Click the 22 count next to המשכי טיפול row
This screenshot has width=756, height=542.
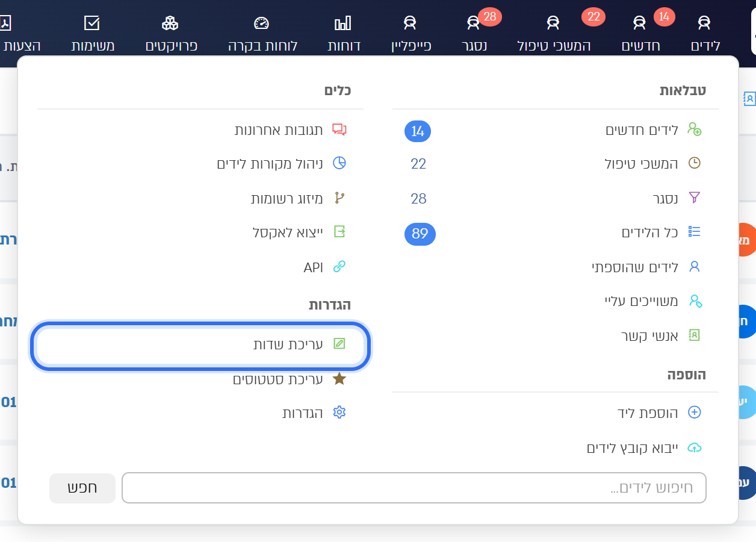click(418, 164)
